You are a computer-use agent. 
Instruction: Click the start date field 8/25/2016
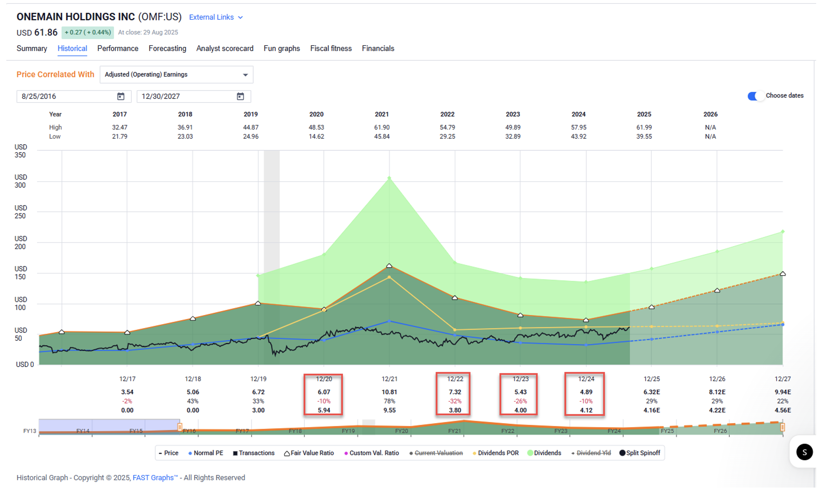point(74,96)
